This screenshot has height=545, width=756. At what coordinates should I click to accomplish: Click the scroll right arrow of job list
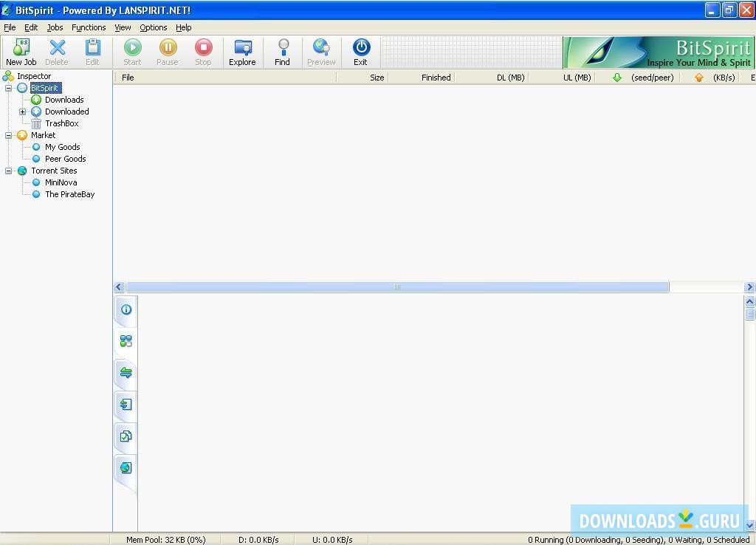749,287
